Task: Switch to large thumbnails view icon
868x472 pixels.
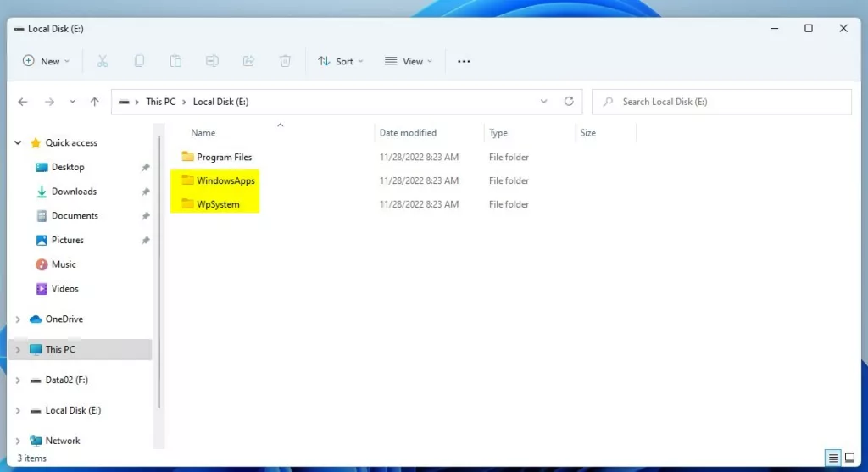Action: point(849,458)
